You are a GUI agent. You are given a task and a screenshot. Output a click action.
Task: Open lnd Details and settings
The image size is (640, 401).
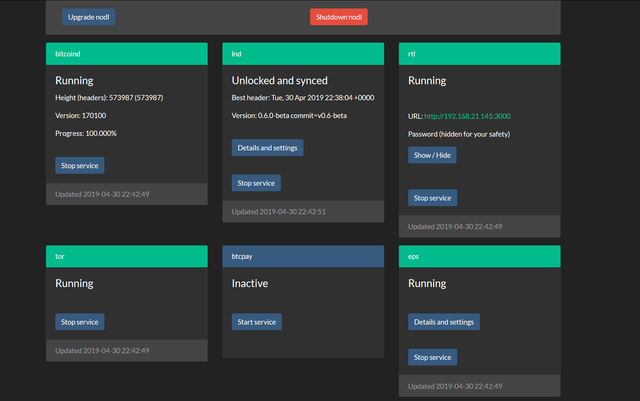267,148
